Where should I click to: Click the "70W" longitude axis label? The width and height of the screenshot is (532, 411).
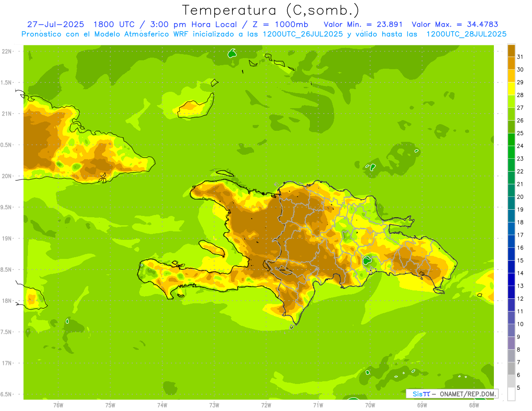(x=370, y=405)
